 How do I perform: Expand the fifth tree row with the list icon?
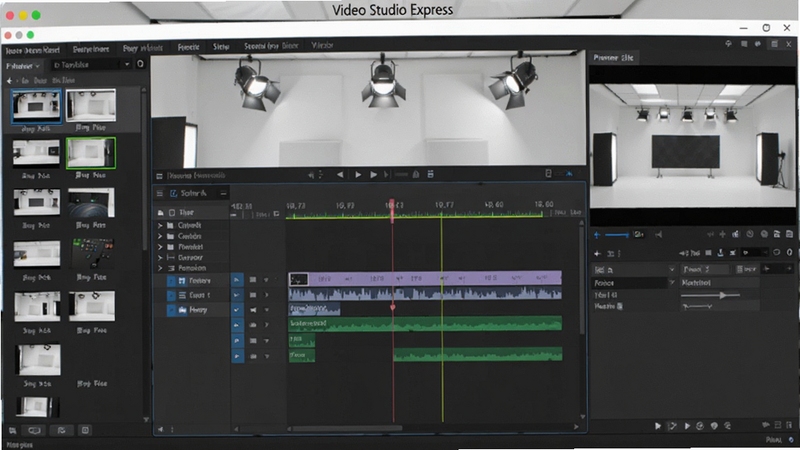tap(160, 268)
